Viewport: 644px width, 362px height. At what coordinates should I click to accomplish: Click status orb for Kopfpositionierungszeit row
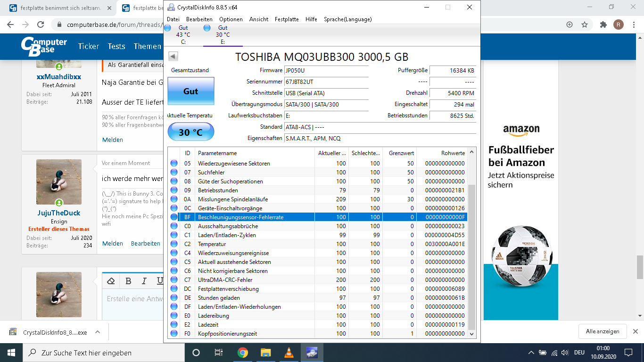point(174,334)
